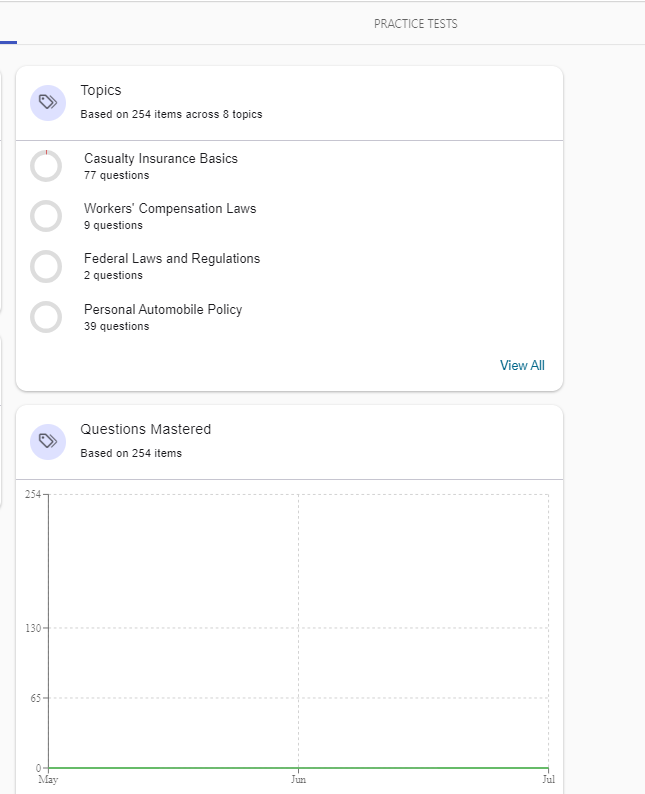The image size is (645, 794).
Task: Select Workers' Compensation Laws topic
Action: click(170, 208)
